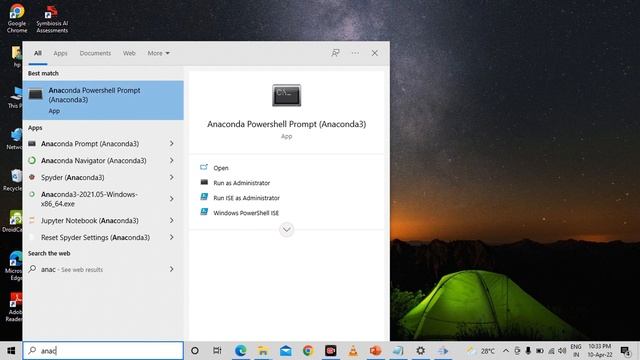This screenshot has height=360, width=640.
Task: Click the Symbiosis AI Assessments desktop shortcut
Action: click(x=52, y=19)
